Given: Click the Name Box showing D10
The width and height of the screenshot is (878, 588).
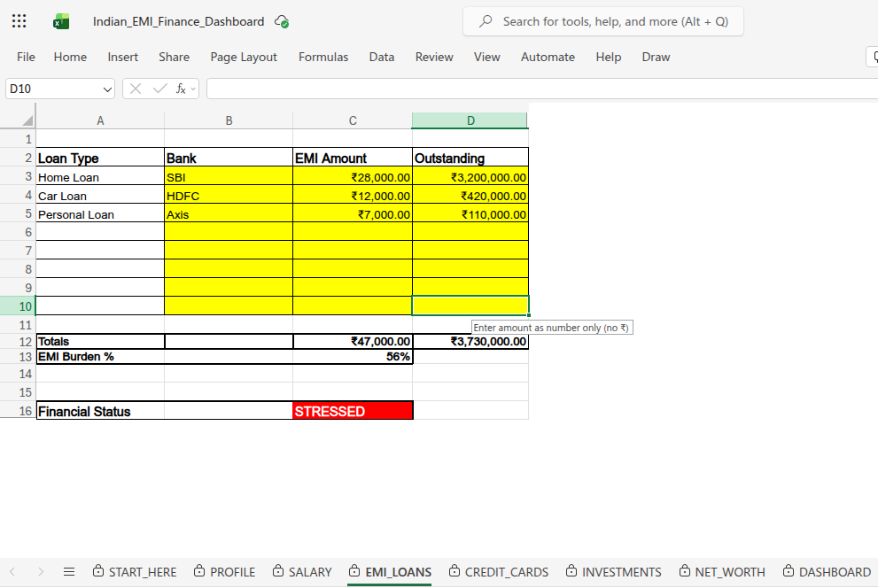Looking at the screenshot, I should pyautogui.click(x=60, y=89).
